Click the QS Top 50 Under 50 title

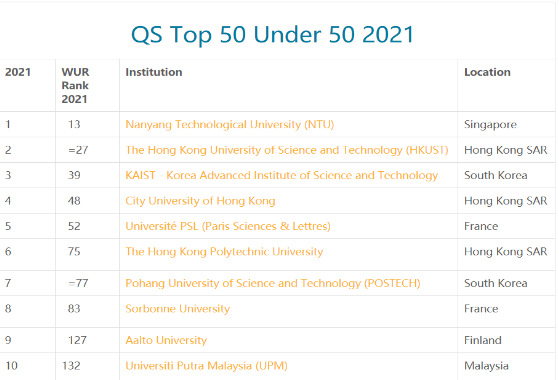pos(272,35)
